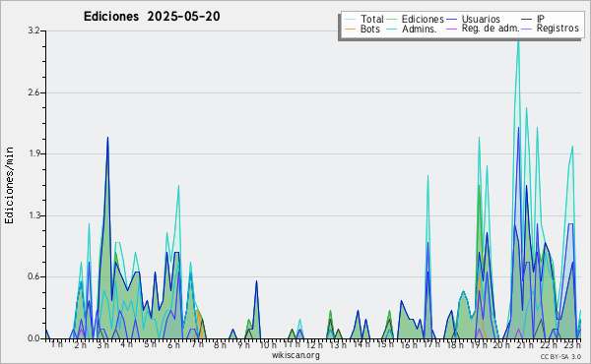The image size is (591, 364).
Task: Click the '3 h' x-axis tick label
Action: click(x=102, y=344)
